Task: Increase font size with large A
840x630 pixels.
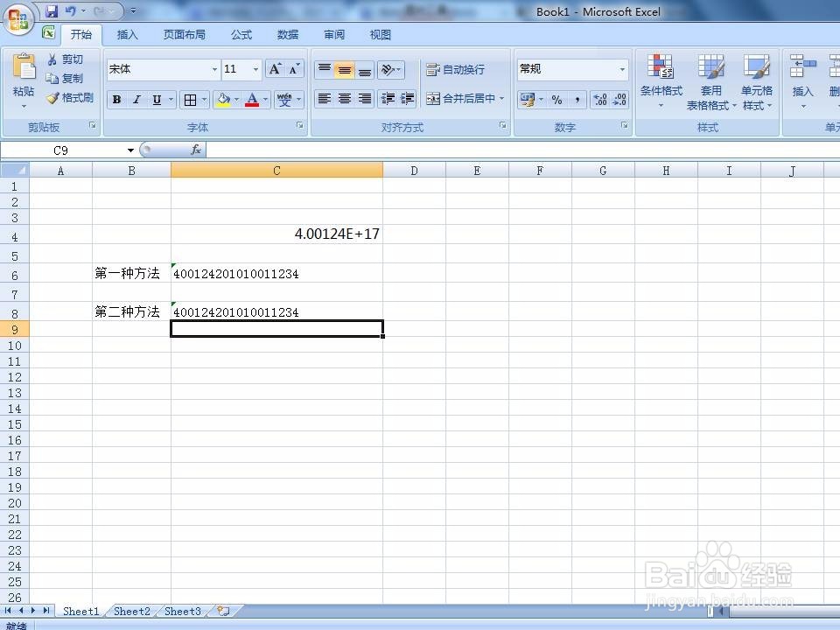Action: click(275, 69)
